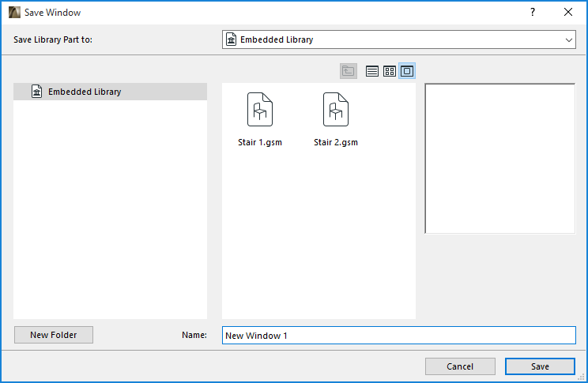This screenshot has height=383, width=588.
Task: Select Stair 1.gsm file icon
Action: point(260,110)
